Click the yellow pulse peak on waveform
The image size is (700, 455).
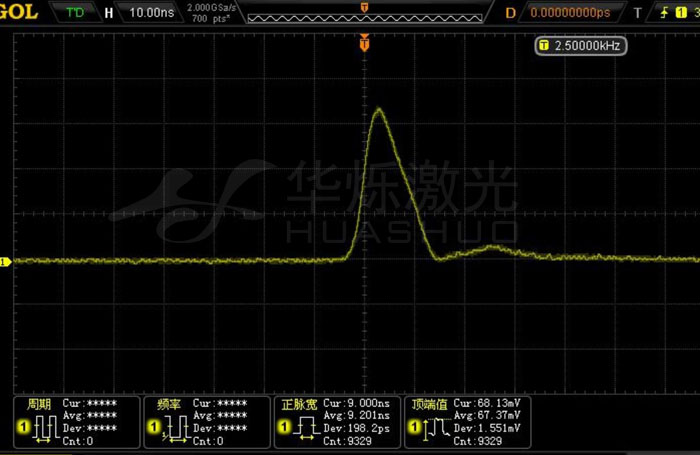coord(379,109)
